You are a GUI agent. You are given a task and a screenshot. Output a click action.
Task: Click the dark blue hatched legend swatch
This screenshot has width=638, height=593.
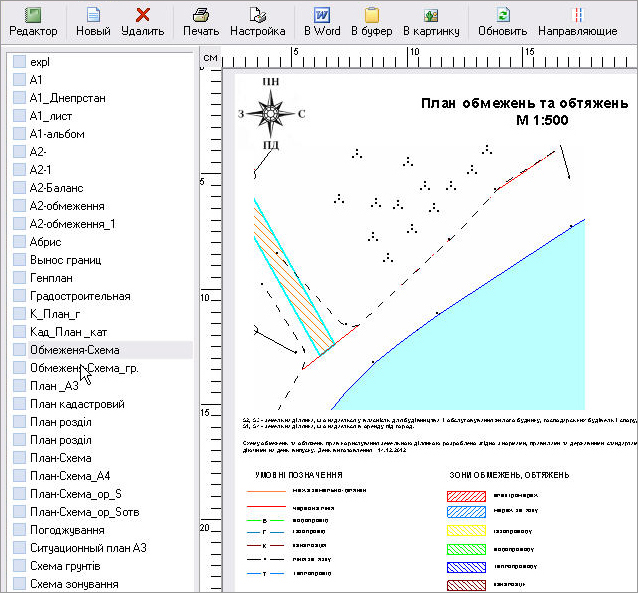(466, 567)
